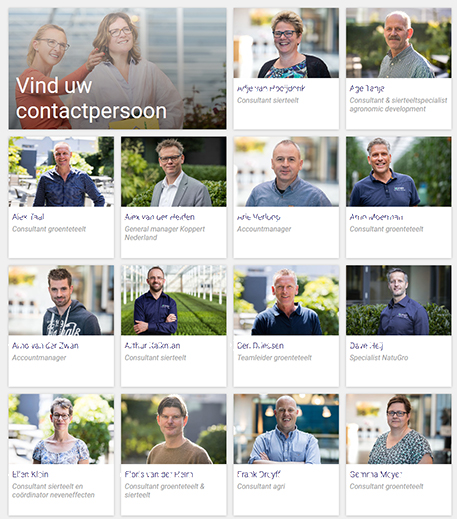457x519 pixels.
Task: Open Alex Taal's name link
Action: tap(28, 217)
